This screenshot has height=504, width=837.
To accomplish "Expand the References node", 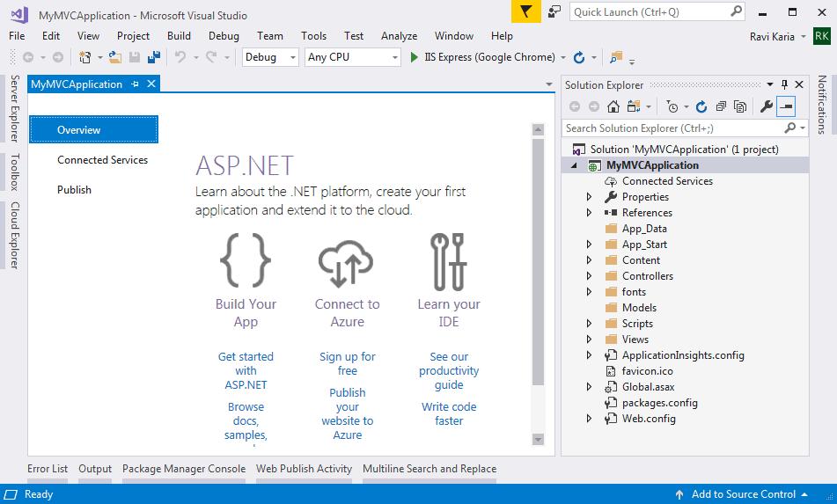I will tap(589, 212).
